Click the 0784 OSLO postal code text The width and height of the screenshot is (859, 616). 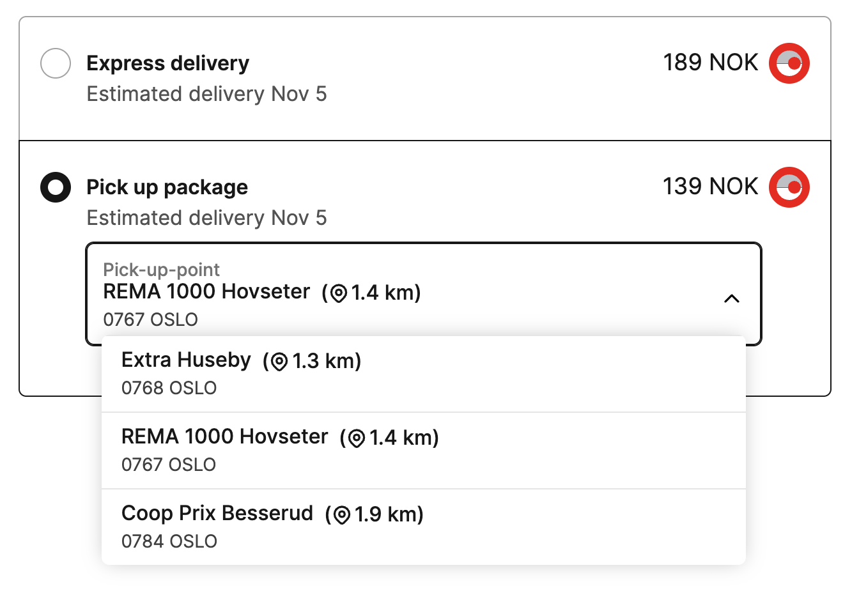(x=169, y=541)
